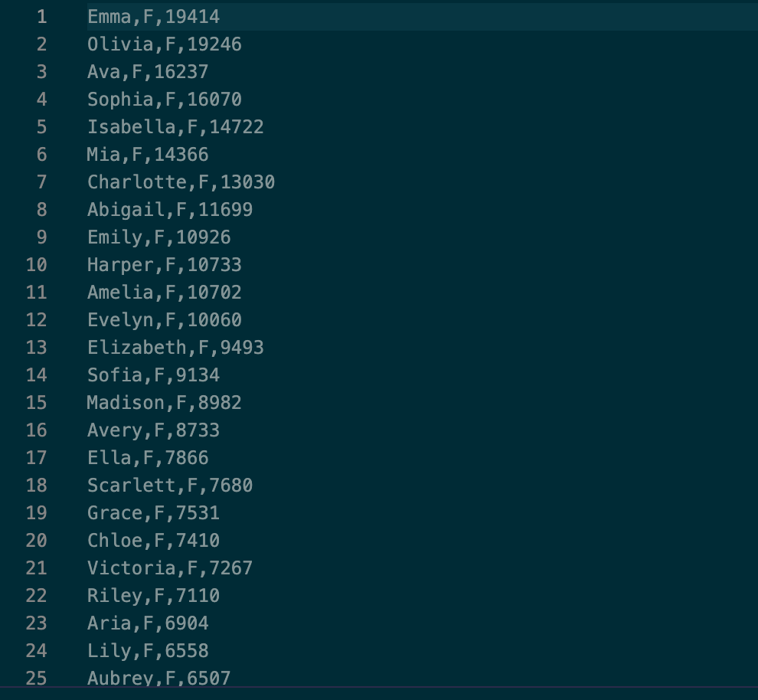
Task: Click the line 'Aria,F,6904'
Action: click(x=148, y=623)
